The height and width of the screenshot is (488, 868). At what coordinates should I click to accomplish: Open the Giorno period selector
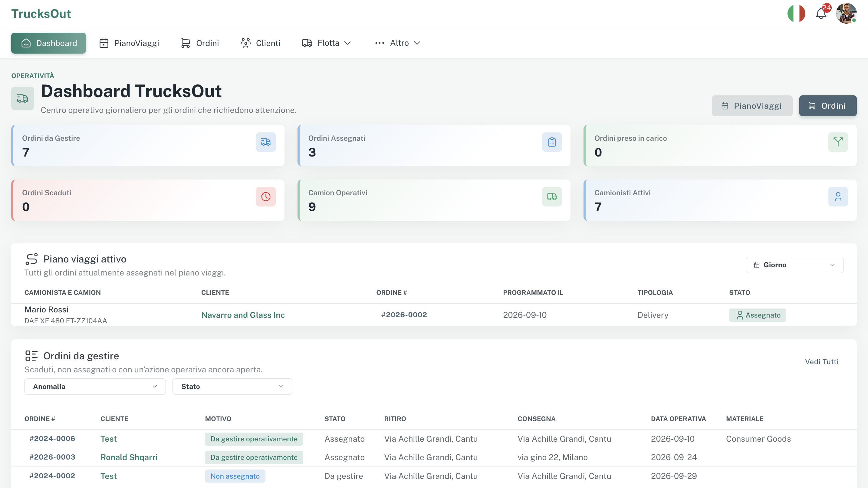(794, 265)
